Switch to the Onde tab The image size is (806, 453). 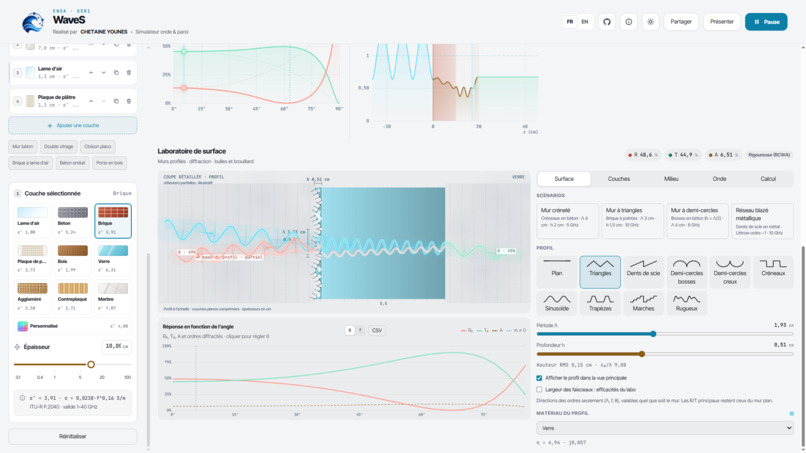tap(720, 179)
